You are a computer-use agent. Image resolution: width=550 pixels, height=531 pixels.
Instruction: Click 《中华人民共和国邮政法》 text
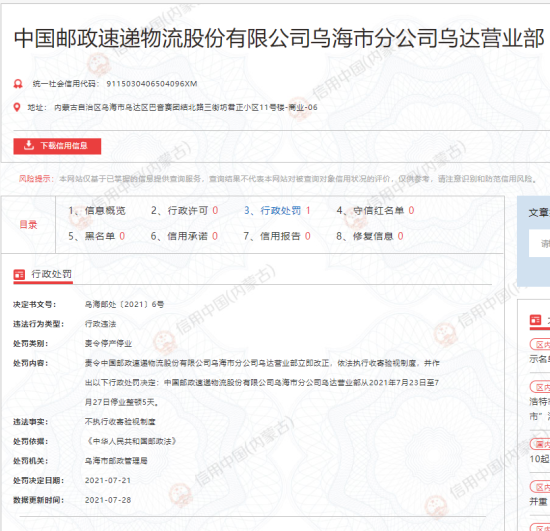130,441
